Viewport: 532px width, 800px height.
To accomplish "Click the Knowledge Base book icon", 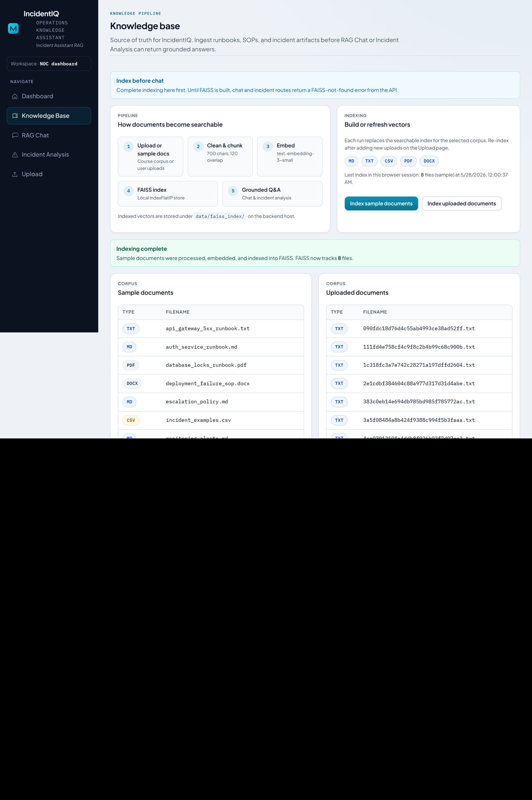I will pos(15,116).
